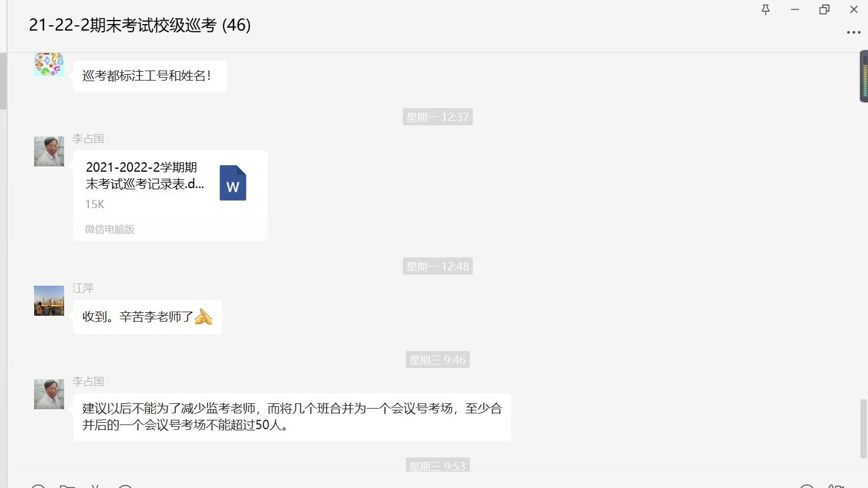868x488 pixels.
Task: Open the chat info three-dots menu
Action: point(853,32)
